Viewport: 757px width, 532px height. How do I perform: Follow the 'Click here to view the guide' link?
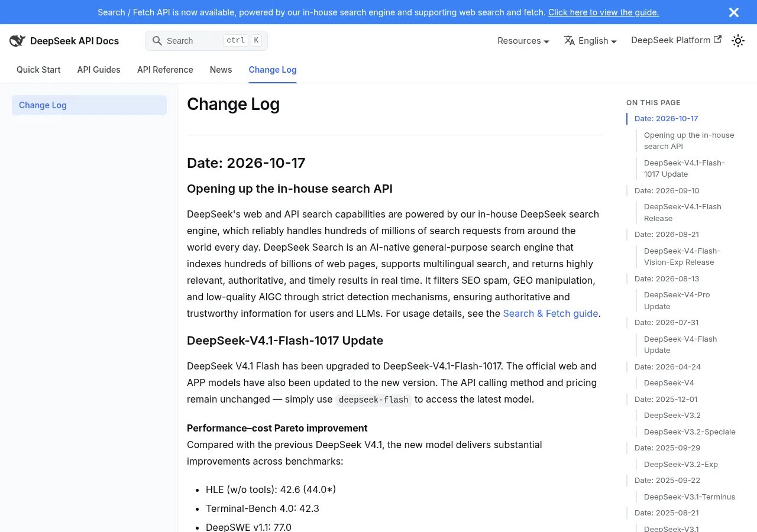(603, 12)
